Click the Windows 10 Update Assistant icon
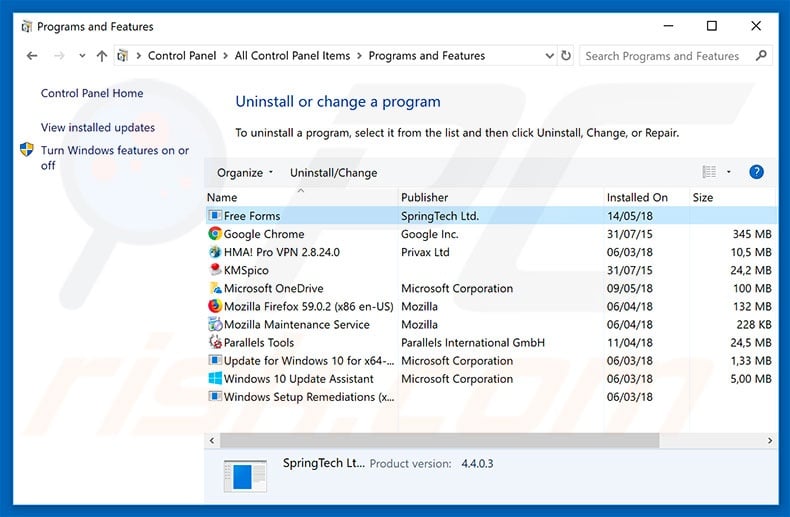790x517 pixels. (x=215, y=378)
